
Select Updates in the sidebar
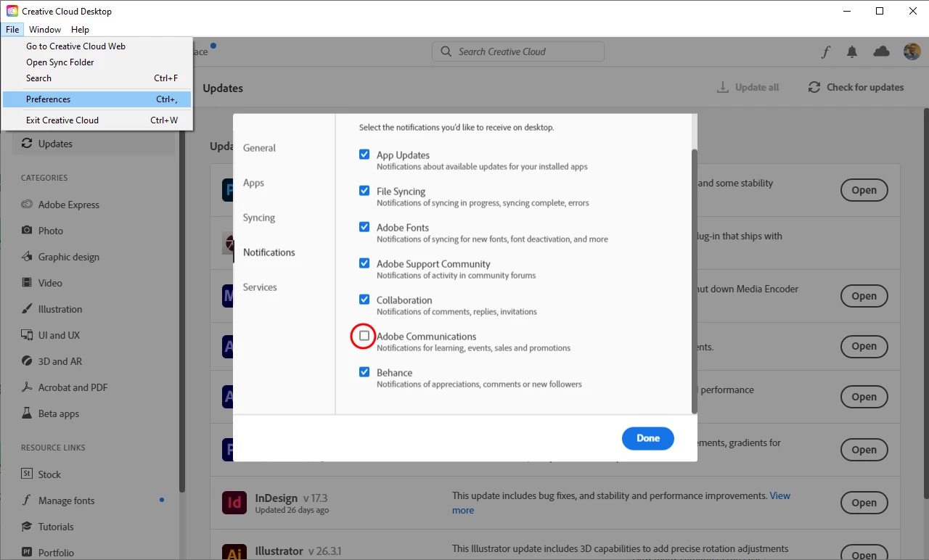94,144
